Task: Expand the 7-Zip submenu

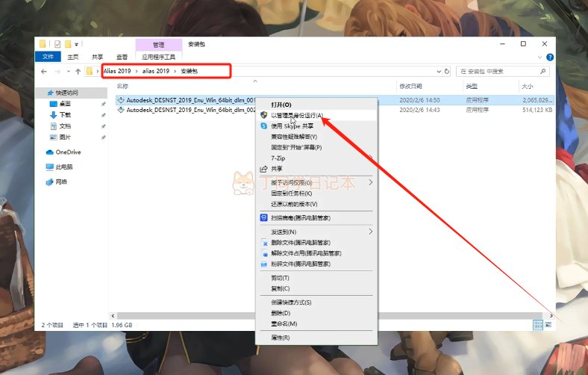Action: tap(317, 158)
